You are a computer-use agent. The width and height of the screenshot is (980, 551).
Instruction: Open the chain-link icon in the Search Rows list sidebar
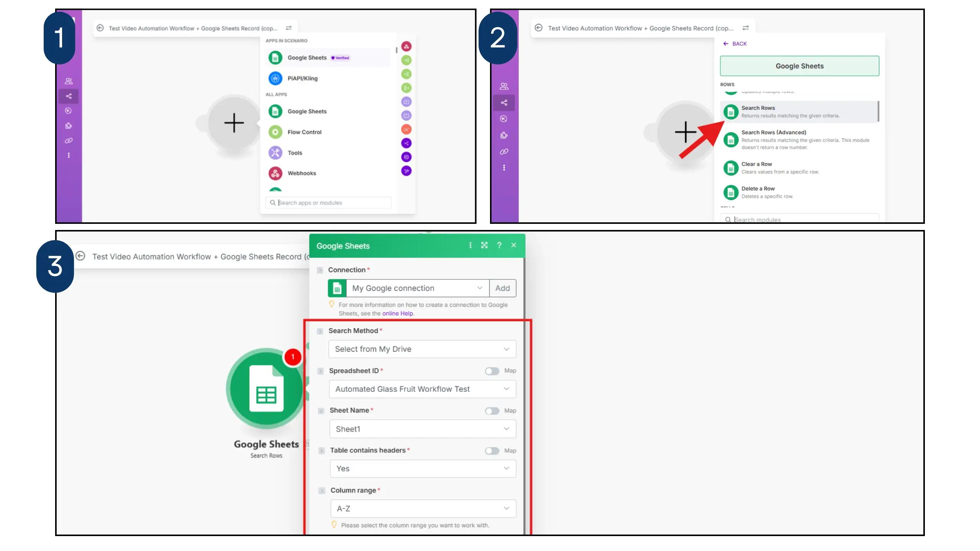(504, 152)
